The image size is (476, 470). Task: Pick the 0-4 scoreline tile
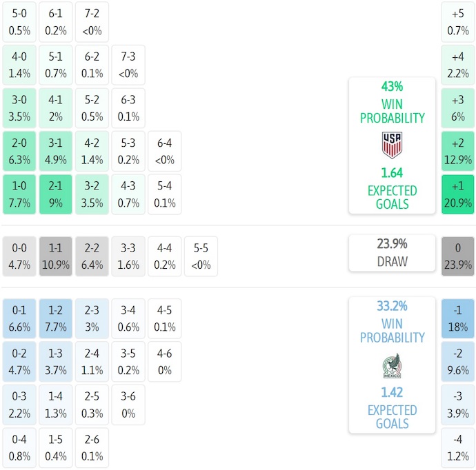(x=19, y=448)
